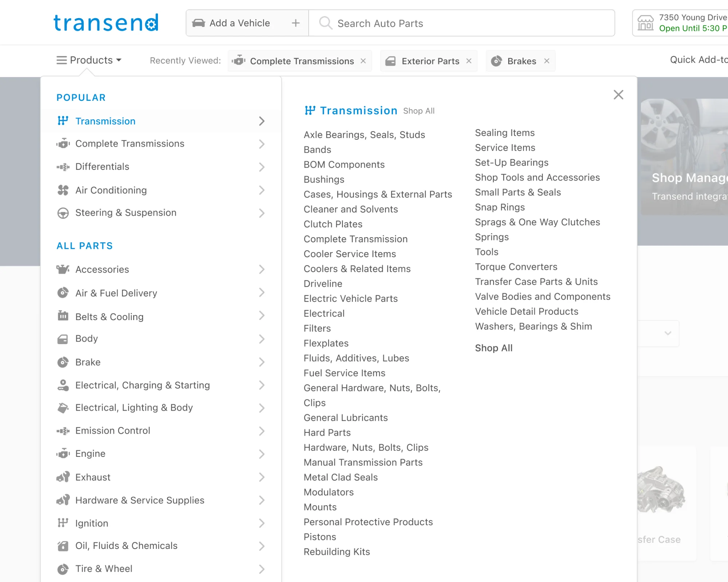
Task: Close the products mega menu
Action: pos(618,95)
